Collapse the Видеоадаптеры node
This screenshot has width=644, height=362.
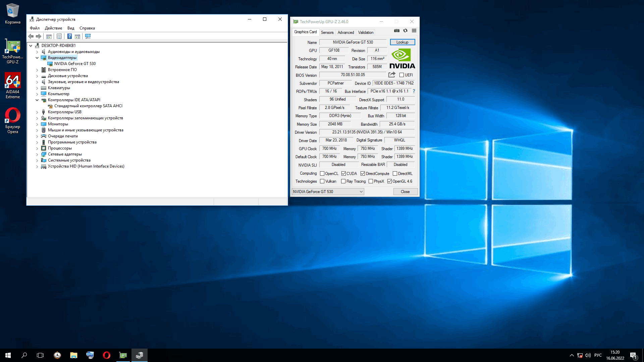pyautogui.click(x=37, y=58)
